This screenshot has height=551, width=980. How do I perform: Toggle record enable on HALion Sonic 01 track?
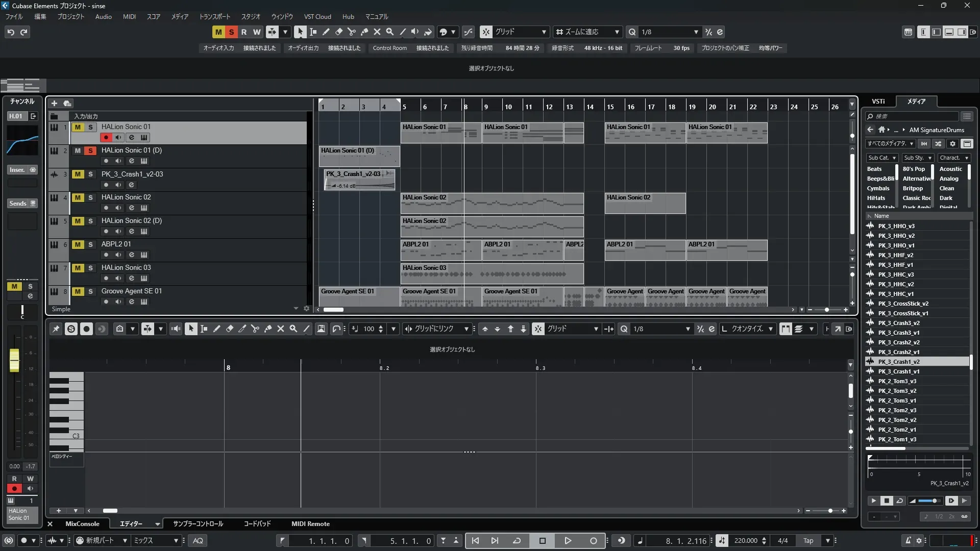point(106,137)
